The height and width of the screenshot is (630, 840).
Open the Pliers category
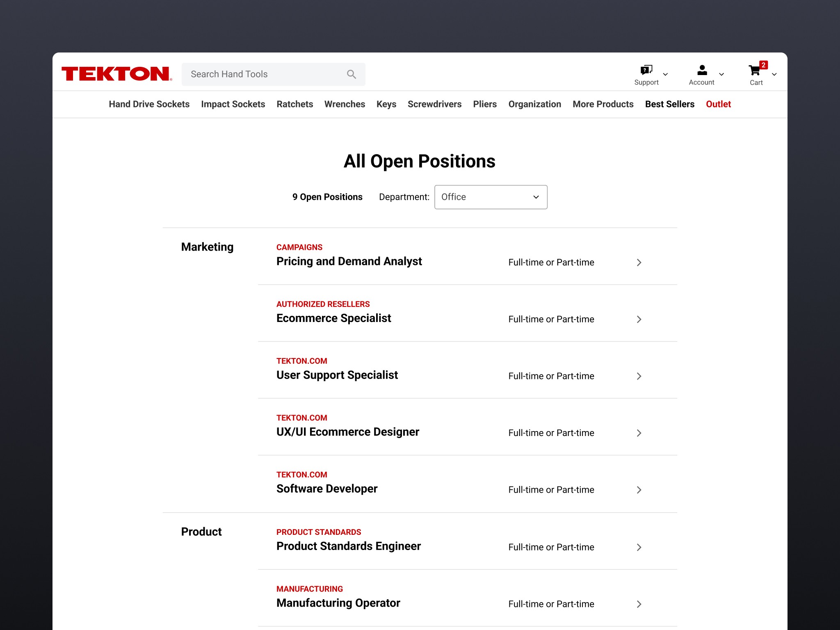click(x=485, y=104)
